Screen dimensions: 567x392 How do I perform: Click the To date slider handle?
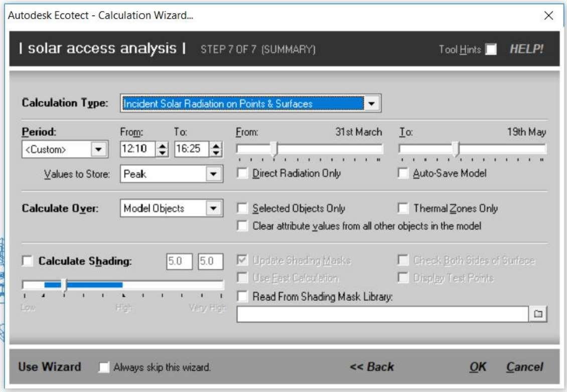[x=456, y=149]
